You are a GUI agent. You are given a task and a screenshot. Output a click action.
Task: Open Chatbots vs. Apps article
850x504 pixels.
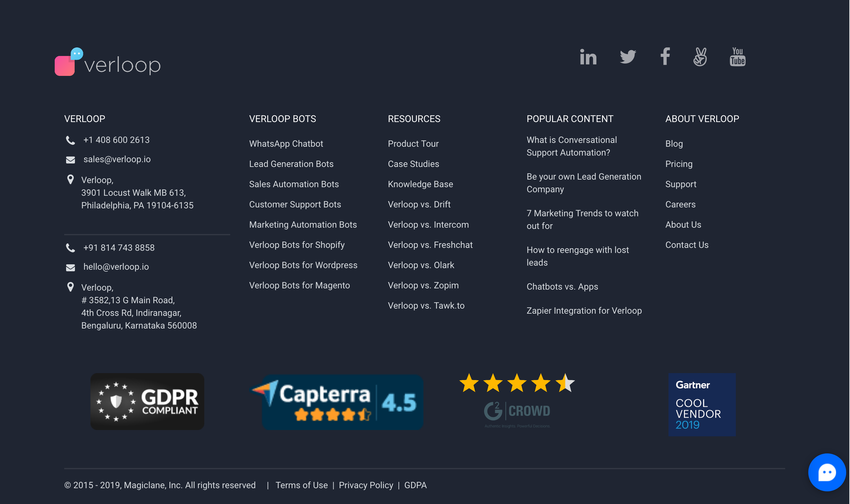(562, 287)
